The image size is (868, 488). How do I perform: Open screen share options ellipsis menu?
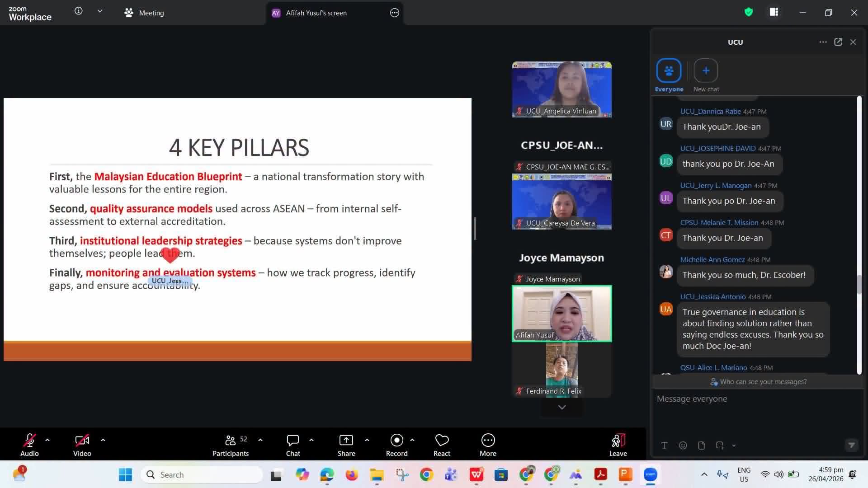(395, 13)
